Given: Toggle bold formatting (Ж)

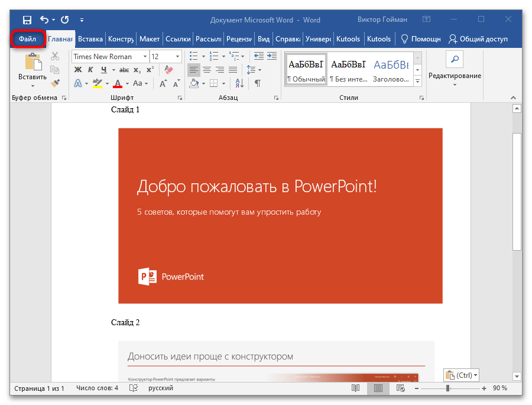Looking at the screenshot, I should pos(77,70).
